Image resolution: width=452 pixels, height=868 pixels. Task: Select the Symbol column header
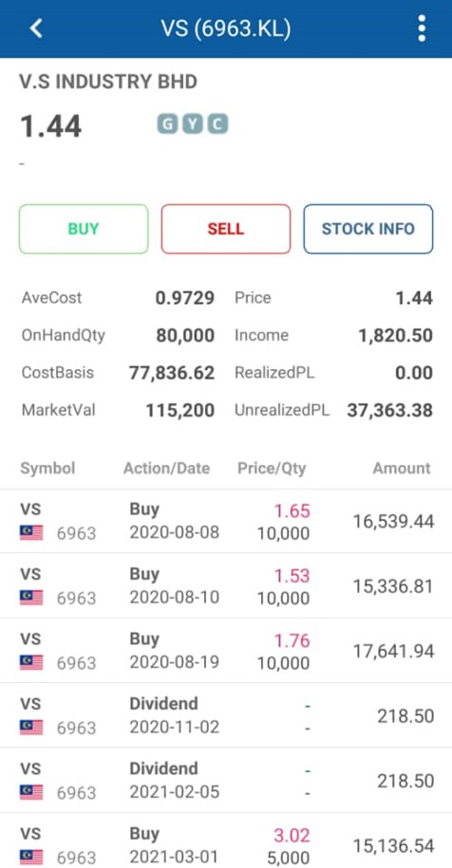[47, 469]
